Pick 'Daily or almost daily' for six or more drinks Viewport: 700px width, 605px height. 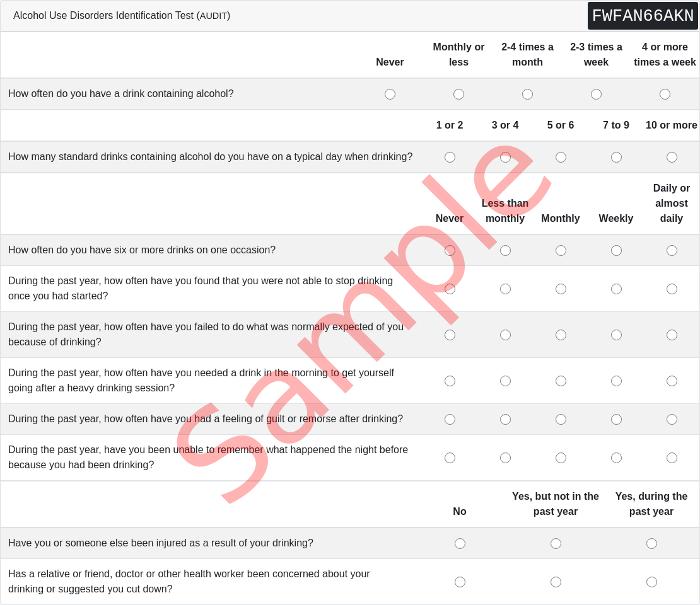672,250
